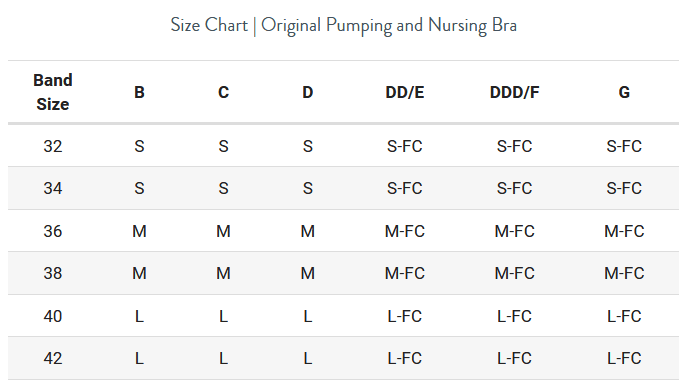
Task: Click the B cup column header
Action: tap(139, 92)
